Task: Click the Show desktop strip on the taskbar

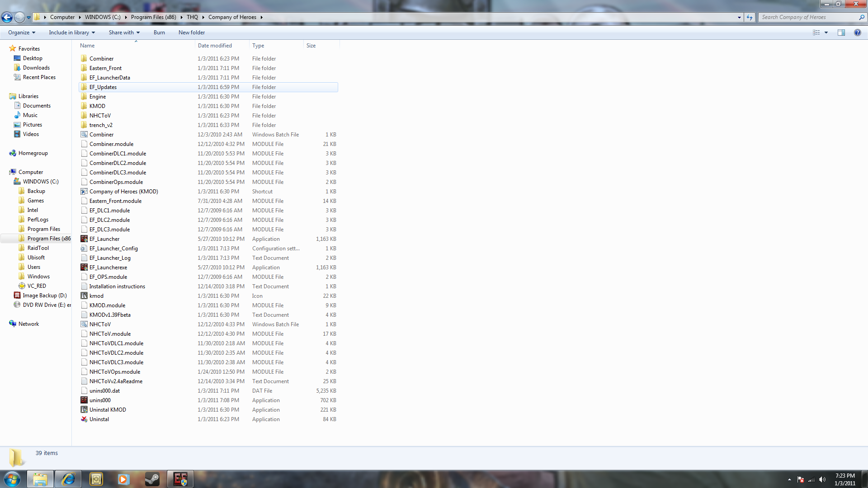Action: point(865,479)
